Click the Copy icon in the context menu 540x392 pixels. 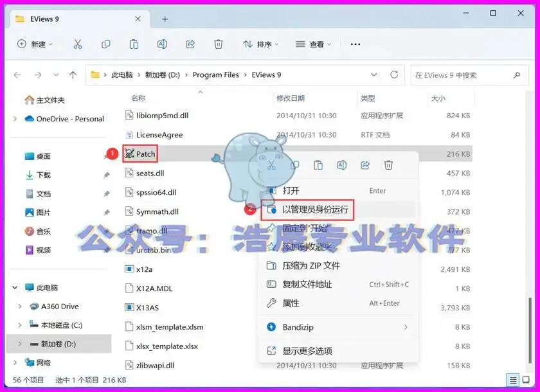(x=295, y=165)
